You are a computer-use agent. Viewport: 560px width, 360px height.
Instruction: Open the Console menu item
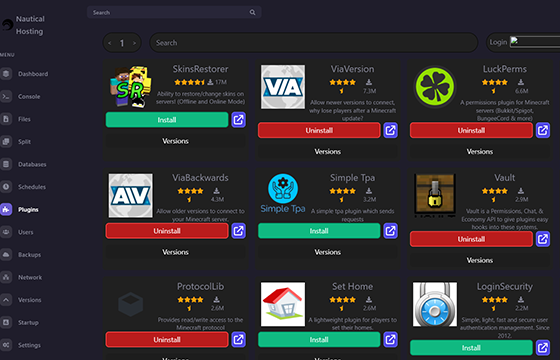click(x=29, y=96)
